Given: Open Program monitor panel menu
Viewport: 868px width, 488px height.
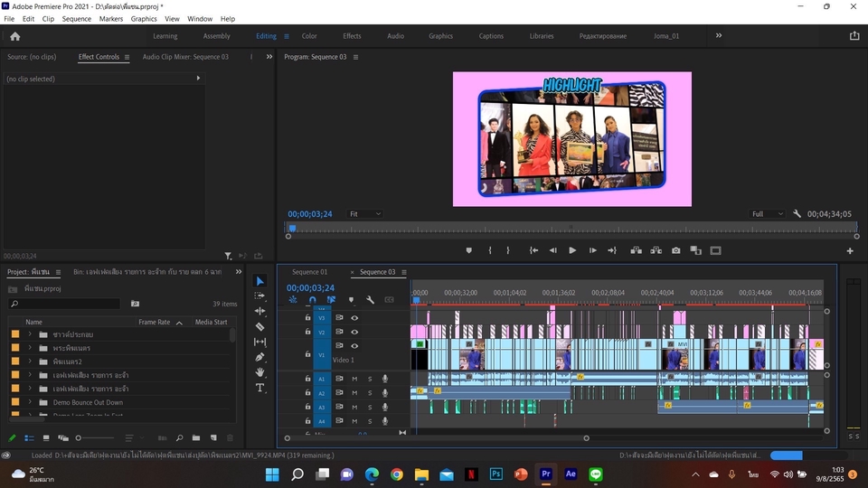Looking at the screenshot, I should point(355,57).
